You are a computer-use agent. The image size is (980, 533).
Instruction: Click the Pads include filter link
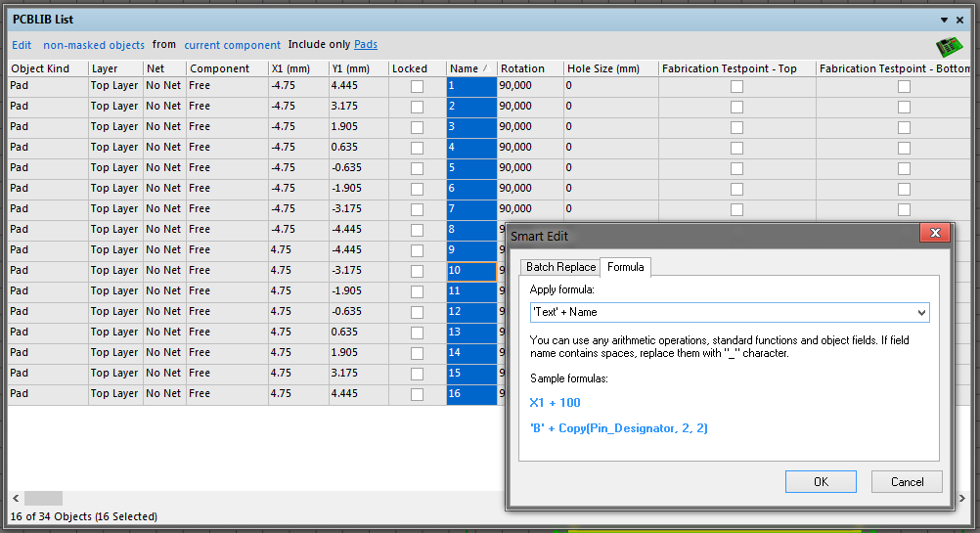(366, 45)
